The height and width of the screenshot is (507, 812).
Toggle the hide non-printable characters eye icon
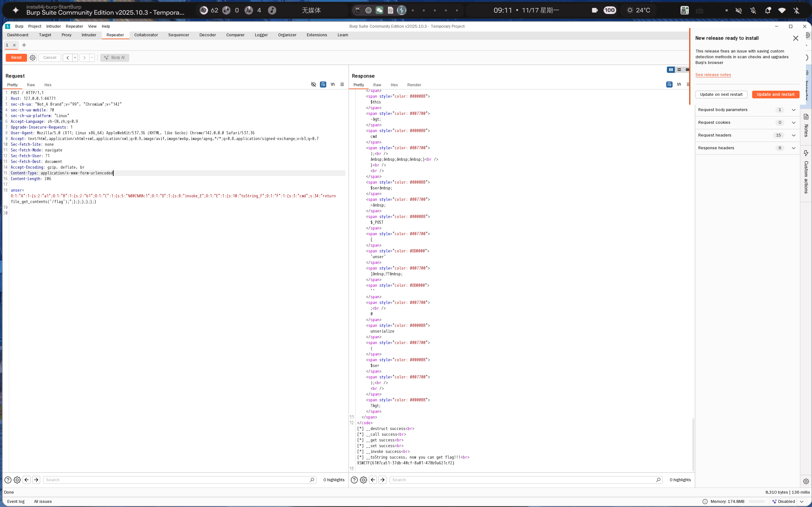[x=314, y=85]
